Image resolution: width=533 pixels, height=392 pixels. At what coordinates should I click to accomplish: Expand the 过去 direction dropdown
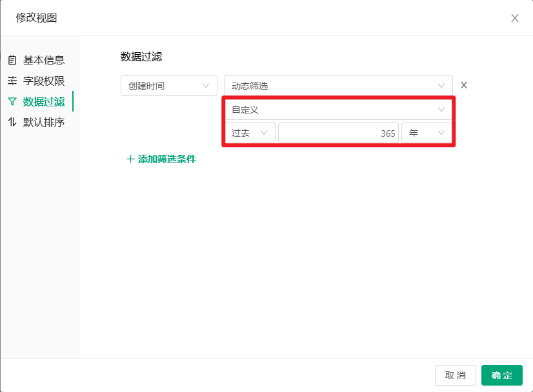[x=250, y=133]
